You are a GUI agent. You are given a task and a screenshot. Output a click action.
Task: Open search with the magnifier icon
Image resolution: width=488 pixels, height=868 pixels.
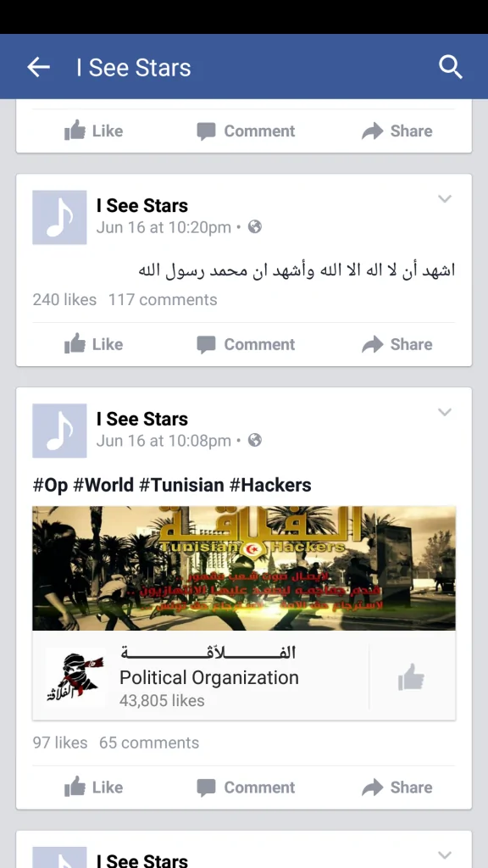[x=451, y=68]
